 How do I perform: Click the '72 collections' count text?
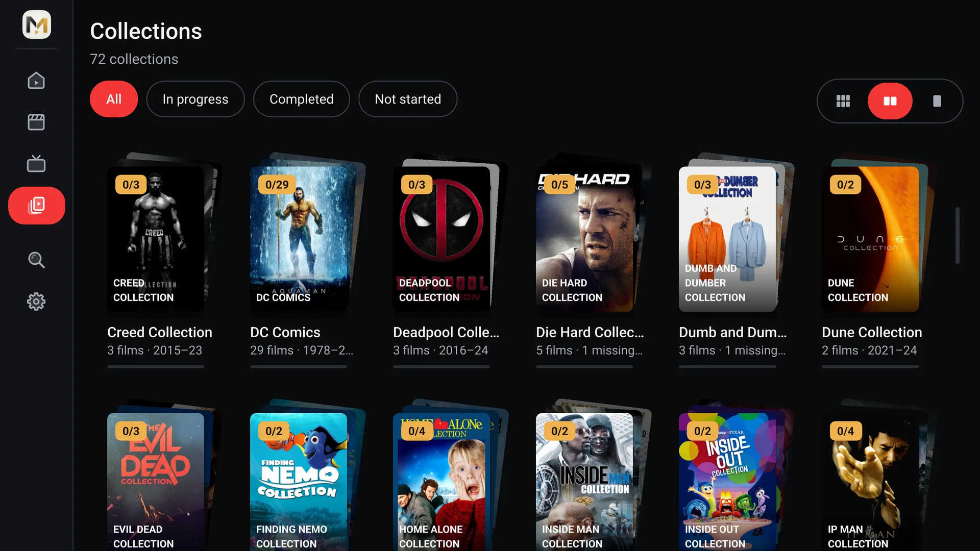click(134, 59)
